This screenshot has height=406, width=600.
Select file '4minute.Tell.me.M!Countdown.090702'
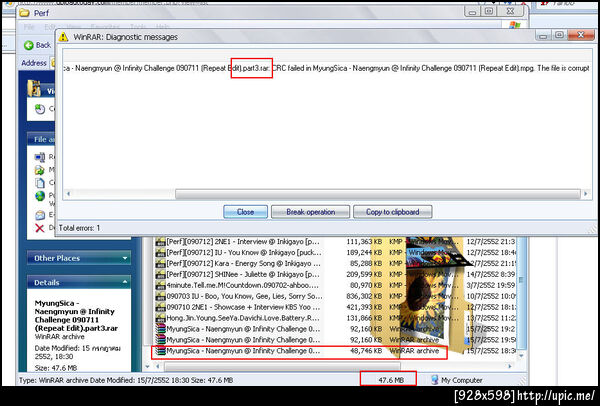[243, 285]
